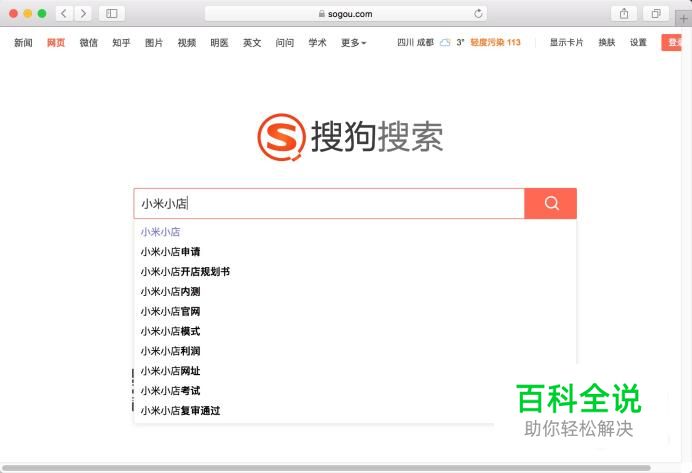Click the 轻度污染 113 air quality link
The width and height of the screenshot is (692, 473).
(x=495, y=42)
